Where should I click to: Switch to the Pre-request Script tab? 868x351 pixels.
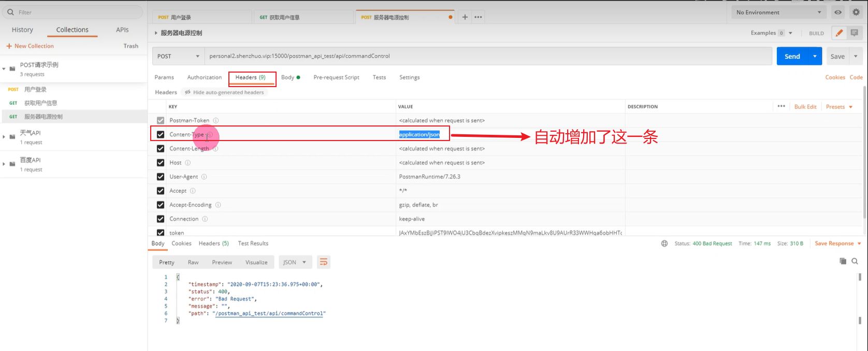(x=336, y=77)
